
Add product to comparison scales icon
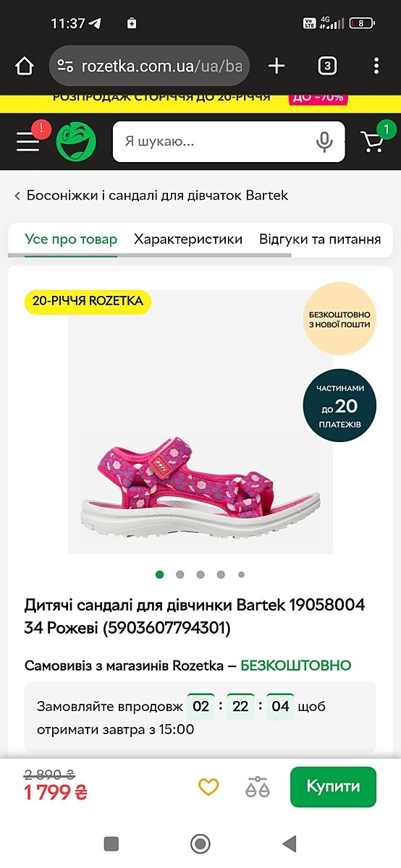click(257, 787)
